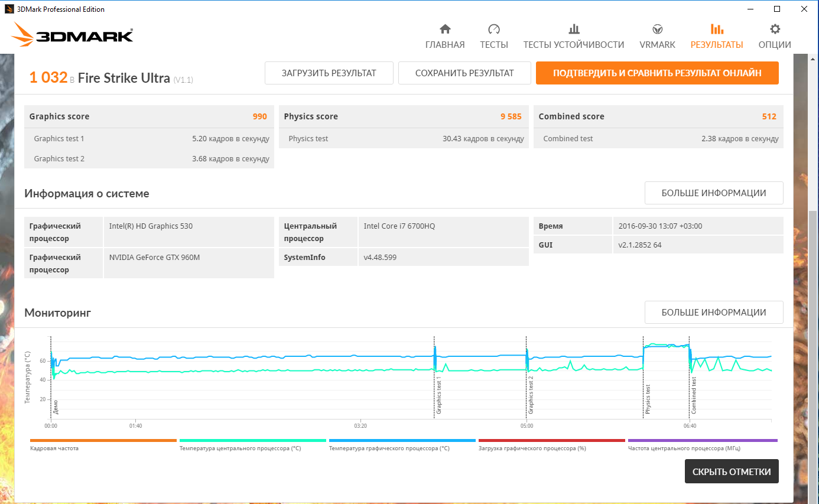
Task: Click the orange Результаты chart icon
Action: tap(716, 30)
